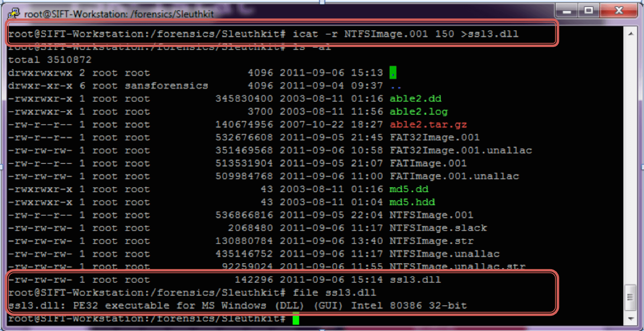The height and width of the screenshot is (331, 644).
Task: Click the able2.tar.gz filename in red
Action: (428, 125)
